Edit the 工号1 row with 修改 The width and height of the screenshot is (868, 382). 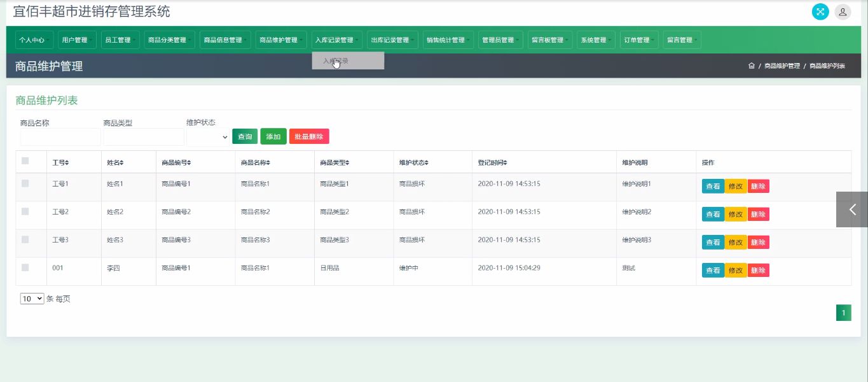(736, 187)
